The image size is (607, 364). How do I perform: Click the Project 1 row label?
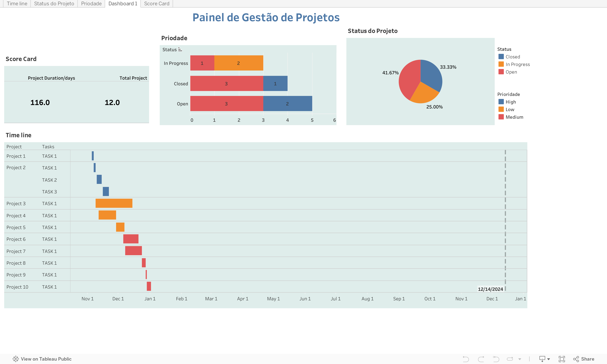(16, 156)
